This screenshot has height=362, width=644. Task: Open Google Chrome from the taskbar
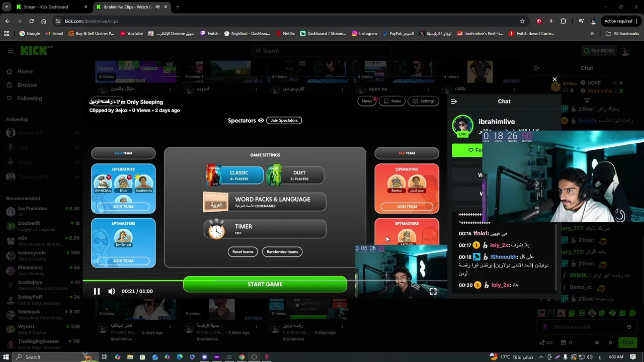(x=242, y=357)
